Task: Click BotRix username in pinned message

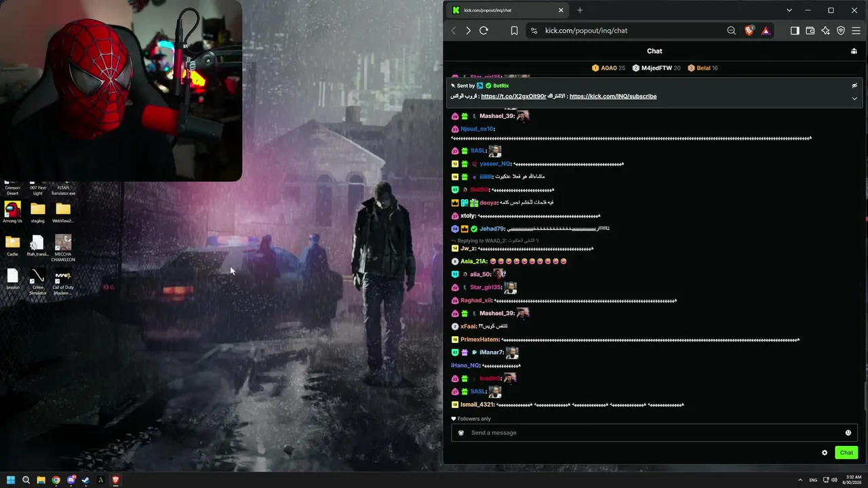Action: coord(501,86)
